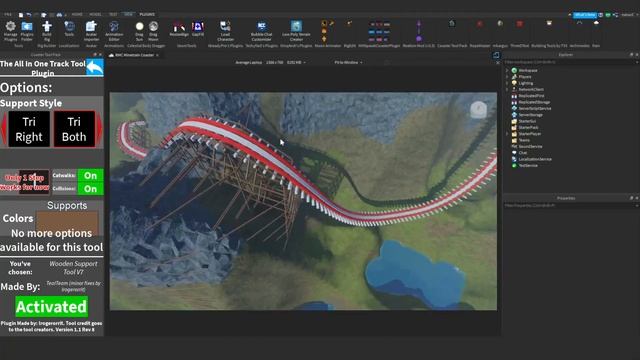The height and width of the screenshot is (360, 640).
Task: Open the Fit to Window dropdown
Action: [349, 62]
